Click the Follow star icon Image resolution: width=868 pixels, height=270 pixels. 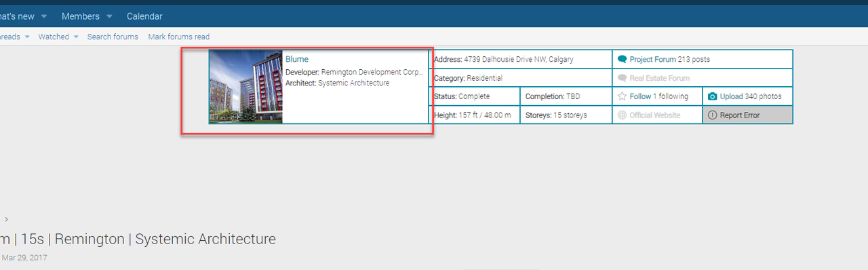point(622,96)
